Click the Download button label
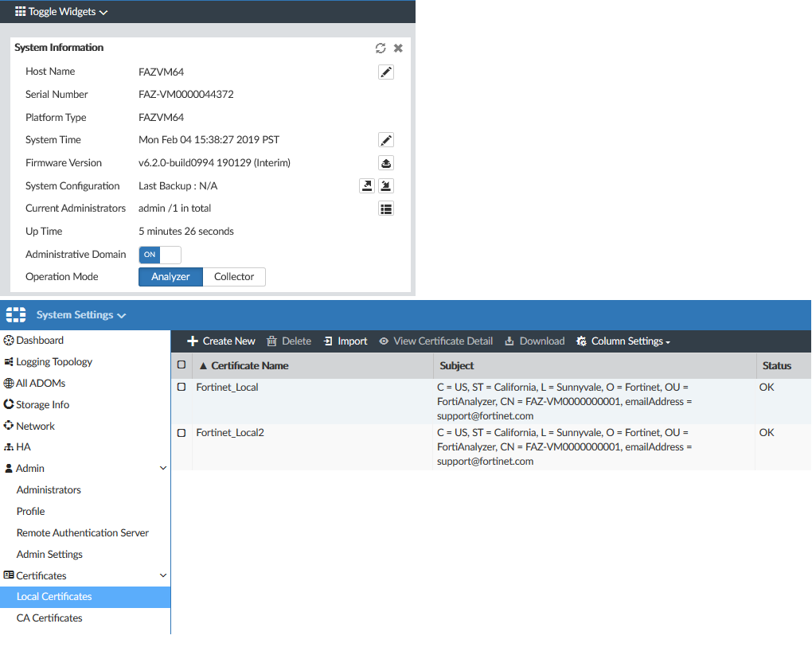 pos(541,341)
